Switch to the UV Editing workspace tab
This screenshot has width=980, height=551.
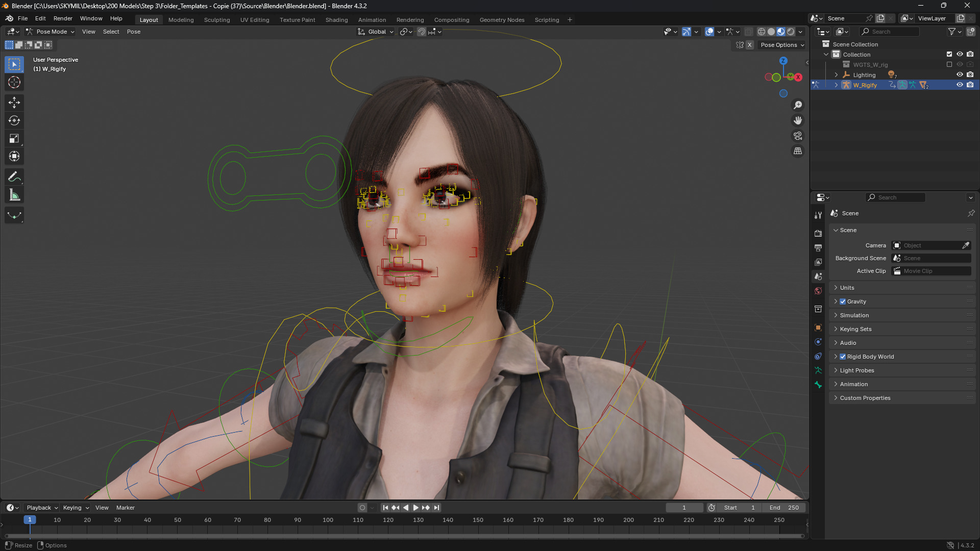(255, 20)
